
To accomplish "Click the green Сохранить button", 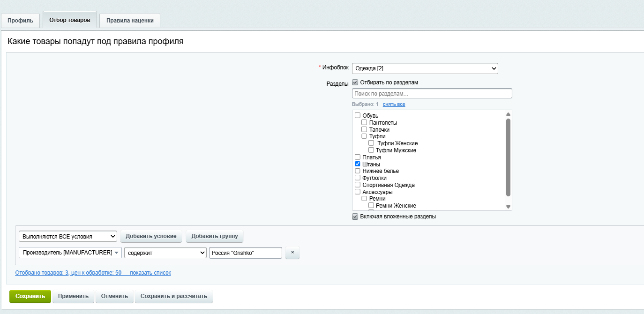I will 30,296.
